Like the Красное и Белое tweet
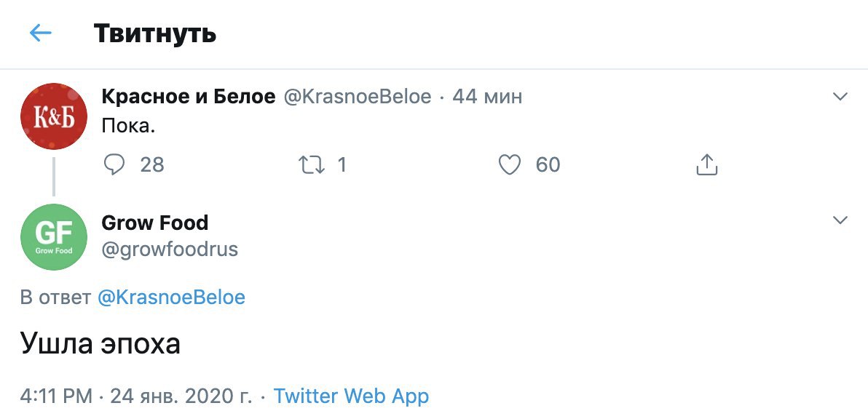 coord(509,164)
